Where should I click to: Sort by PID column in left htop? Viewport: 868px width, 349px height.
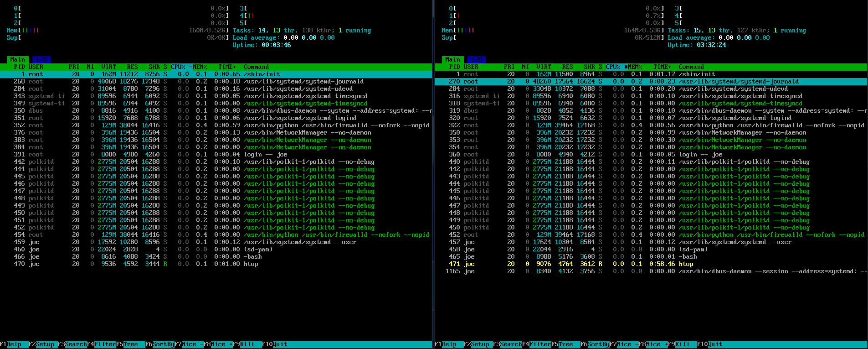point(20,67)
